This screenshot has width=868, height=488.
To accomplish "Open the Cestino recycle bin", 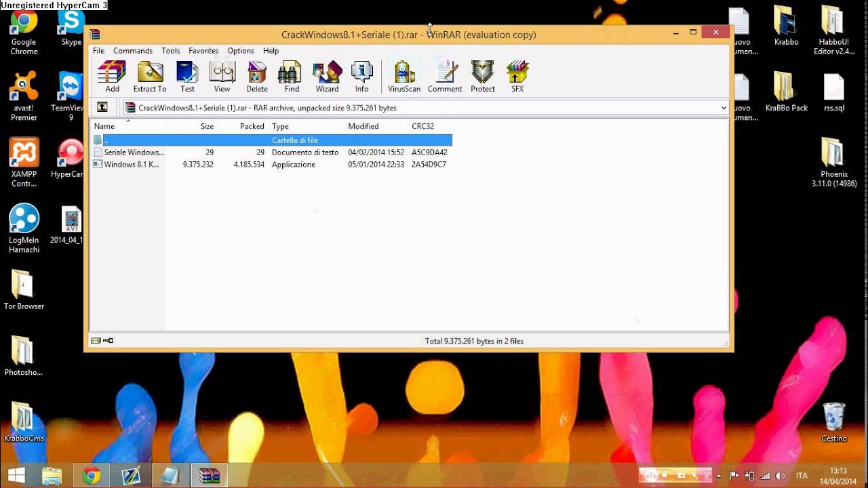I will click(x=834, y=422).
